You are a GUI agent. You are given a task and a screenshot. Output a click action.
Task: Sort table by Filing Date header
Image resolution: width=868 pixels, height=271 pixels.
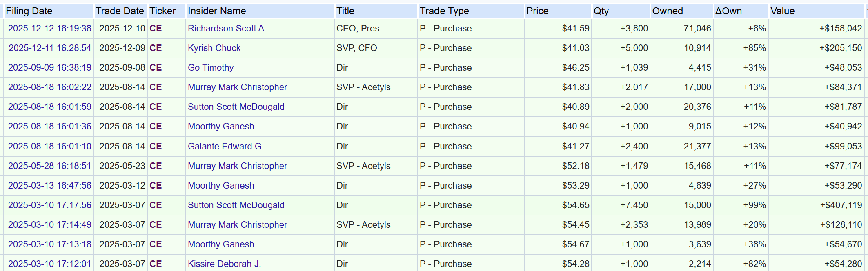29,11
